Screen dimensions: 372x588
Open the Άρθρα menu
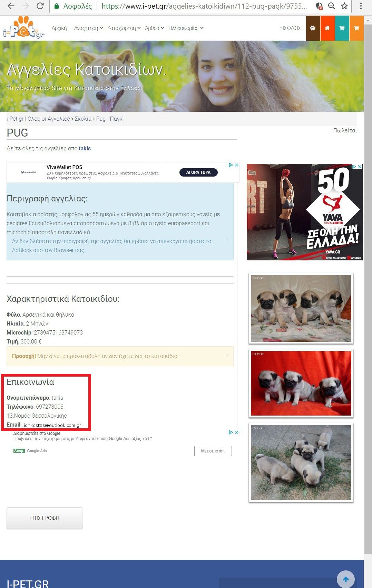point(154,28)
